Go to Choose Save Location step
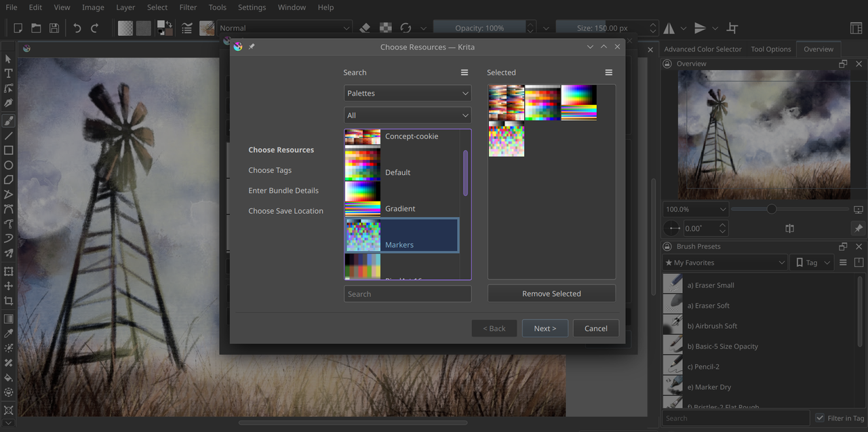 (285, 211)
